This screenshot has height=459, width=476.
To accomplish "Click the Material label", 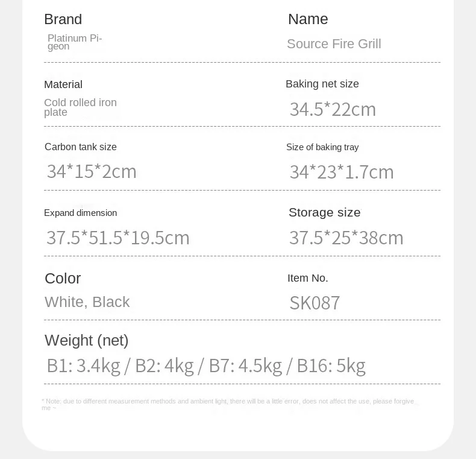I will tap(63, 84).
